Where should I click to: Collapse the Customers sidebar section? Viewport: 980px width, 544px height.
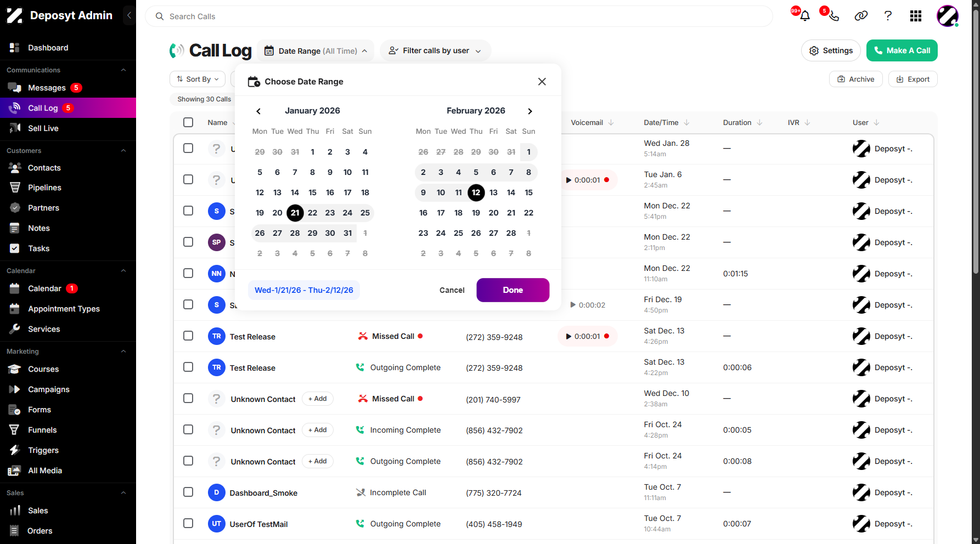point(123,151)
